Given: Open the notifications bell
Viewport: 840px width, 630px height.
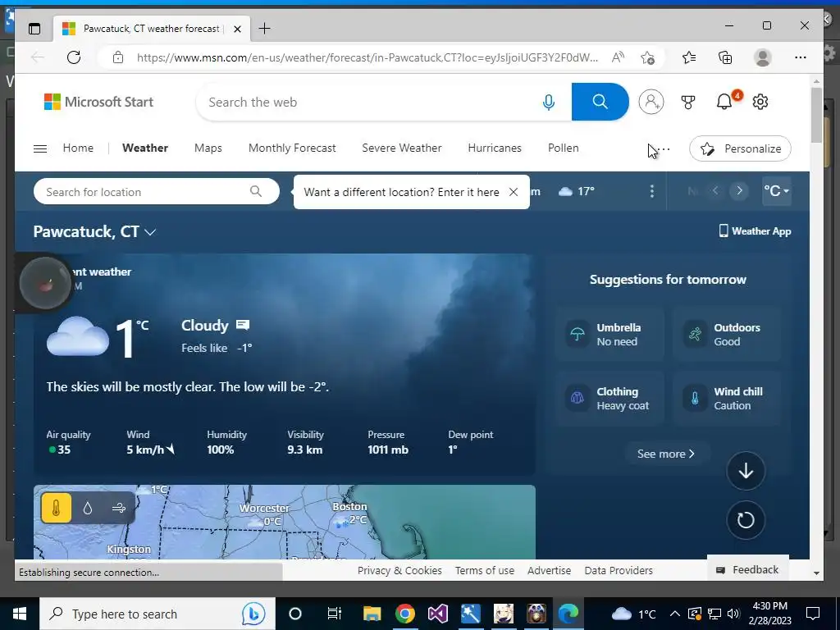Looking at the screenshot, I should pyautogui.click(x=724, y=101).
